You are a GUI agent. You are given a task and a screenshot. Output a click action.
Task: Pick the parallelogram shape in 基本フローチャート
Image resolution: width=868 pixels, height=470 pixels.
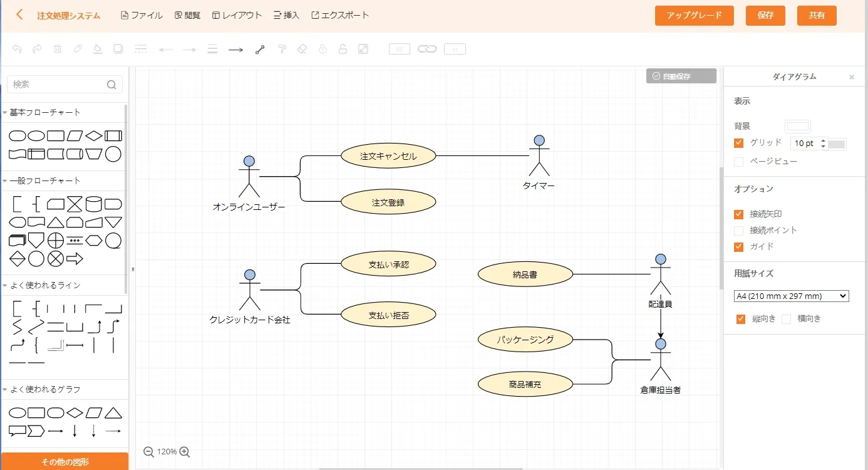coord(75,136)
